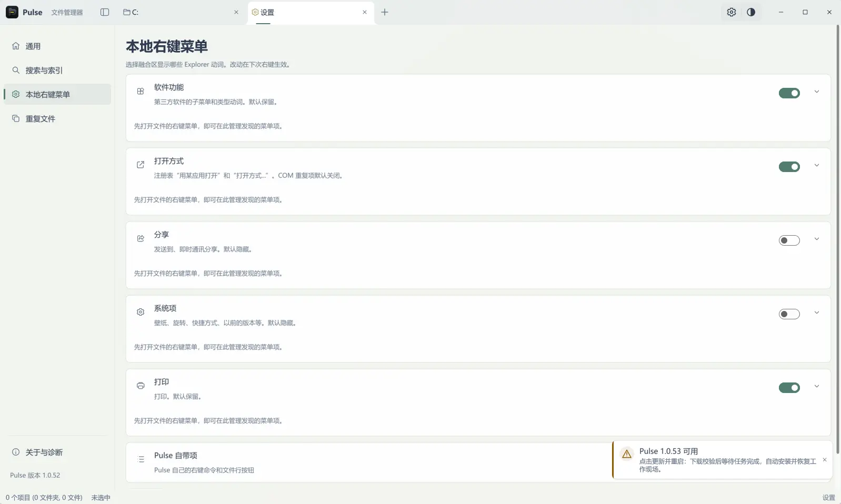
Task: Turn on the 系统项 switch
Action: tap(789, 314)
